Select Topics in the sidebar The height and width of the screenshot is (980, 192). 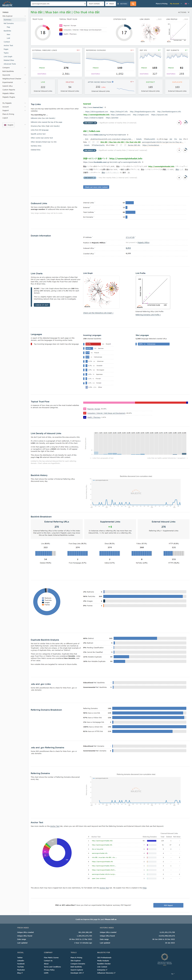pos(6,53)
